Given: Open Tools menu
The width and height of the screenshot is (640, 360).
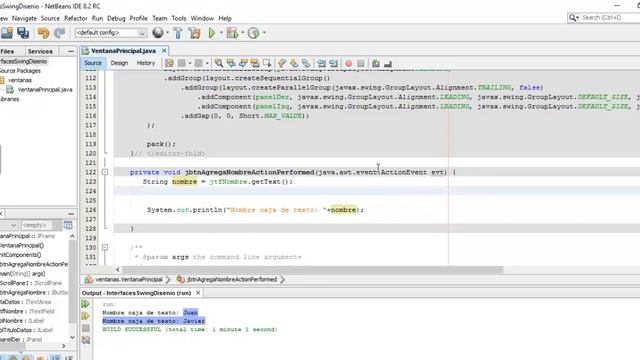Looking at the screenshot, I should (x=179, y=18).
